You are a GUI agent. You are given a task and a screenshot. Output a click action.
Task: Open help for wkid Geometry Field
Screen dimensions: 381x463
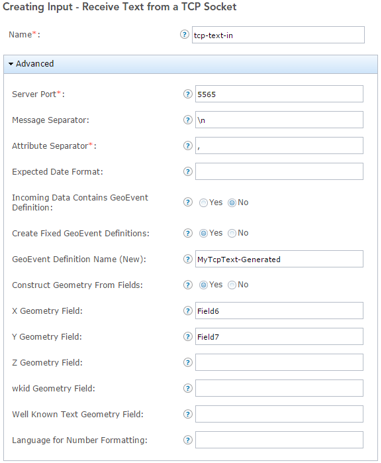[188, 388]
